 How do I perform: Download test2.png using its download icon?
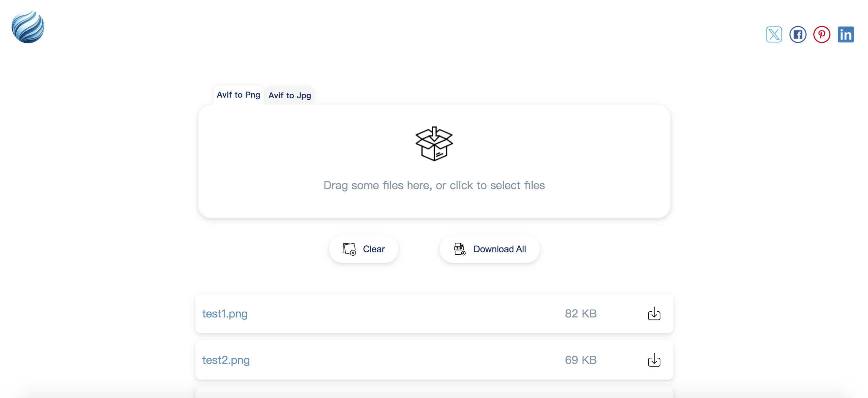(x=654, y=360)
